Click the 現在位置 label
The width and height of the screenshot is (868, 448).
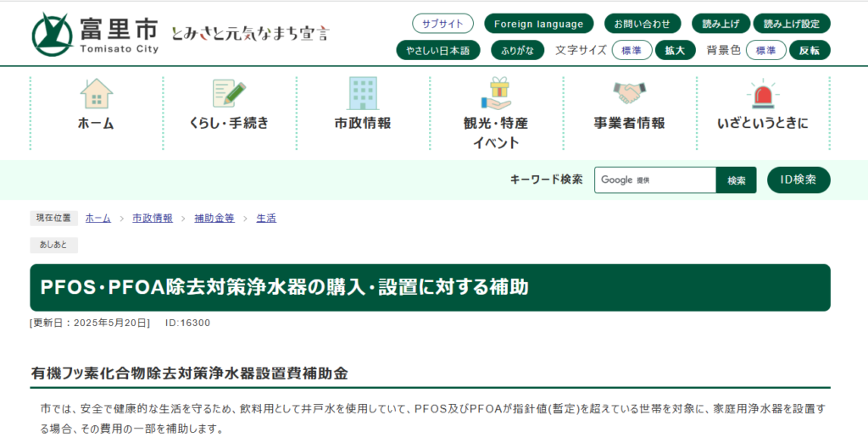53,218
